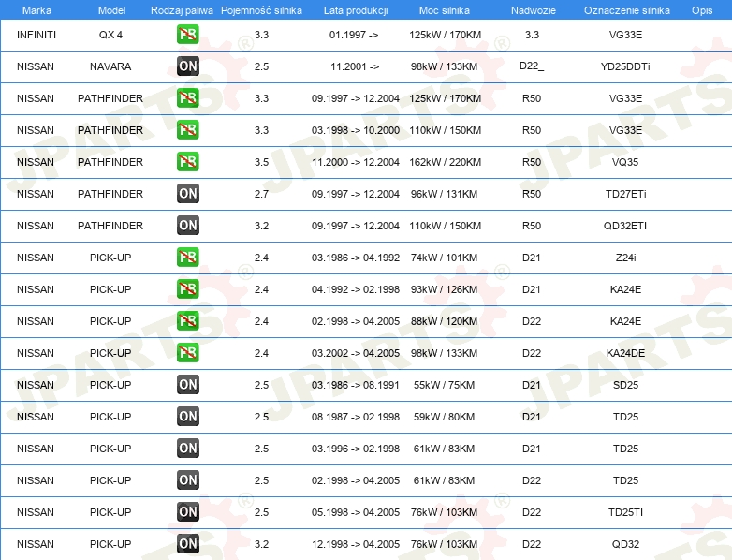Screen dimensions: 732x560
Task: Click production dates 03.1986 -> 08.1991
Action: [356, 385]
